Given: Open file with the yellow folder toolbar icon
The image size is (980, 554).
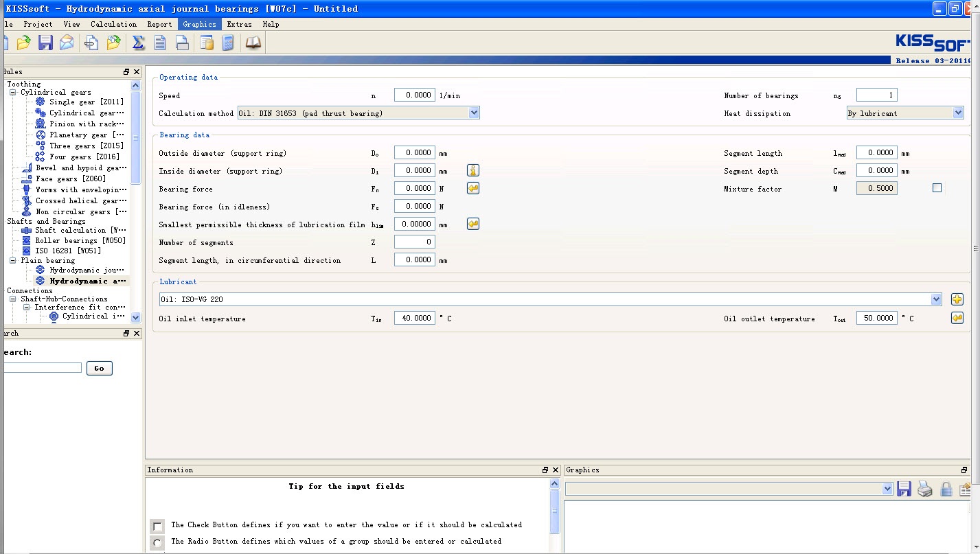Looking at the screenshot, I should click(23, 43).
